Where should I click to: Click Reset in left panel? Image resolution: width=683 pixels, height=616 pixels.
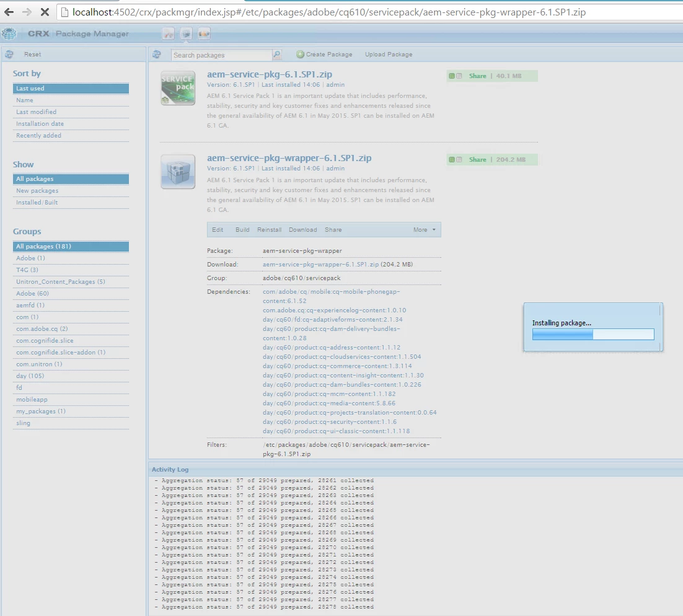[x=33, y=55]
